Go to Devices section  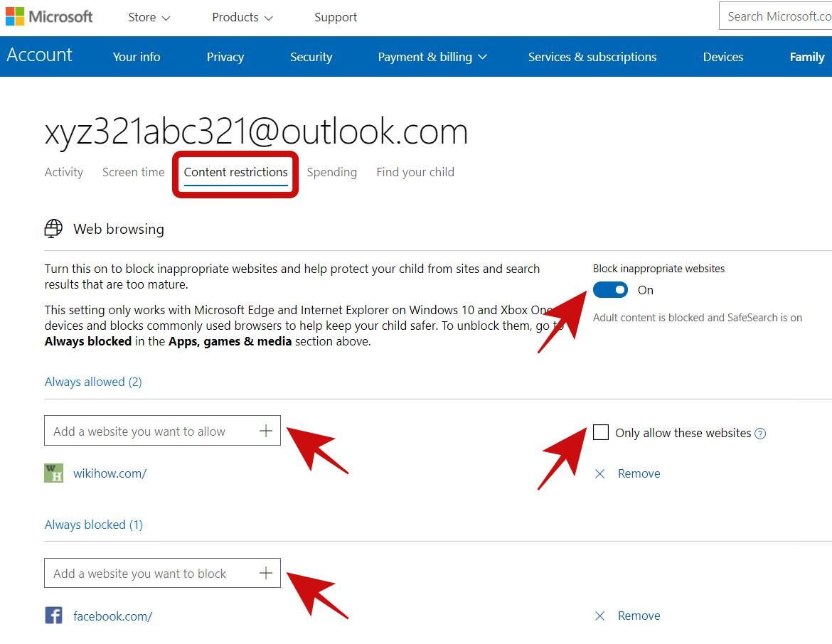[x=723, y=57]
